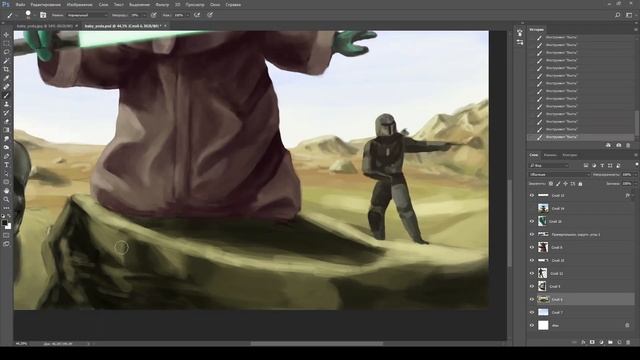Select the Hand tool
The width and height of the screenshot is (640, 360).
click(6, 191)
